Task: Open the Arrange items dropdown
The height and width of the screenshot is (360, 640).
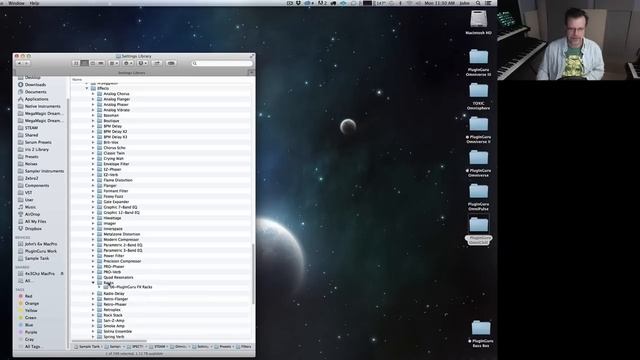Action: click(x=114, y=63)
